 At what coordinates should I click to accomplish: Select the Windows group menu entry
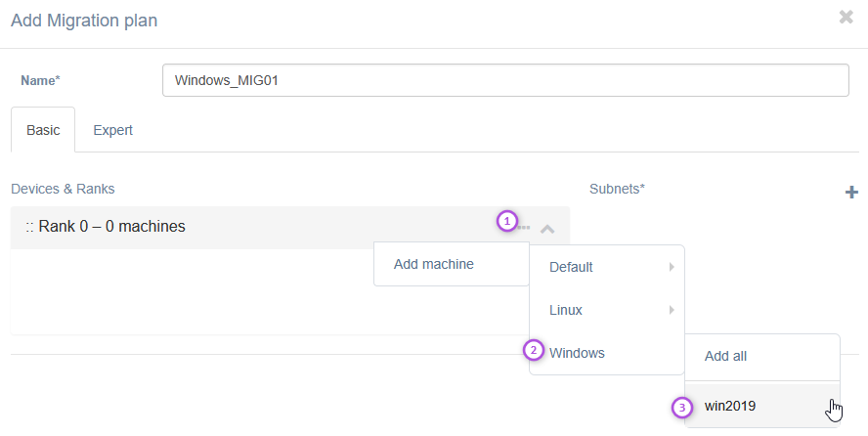tap(577, 353)
